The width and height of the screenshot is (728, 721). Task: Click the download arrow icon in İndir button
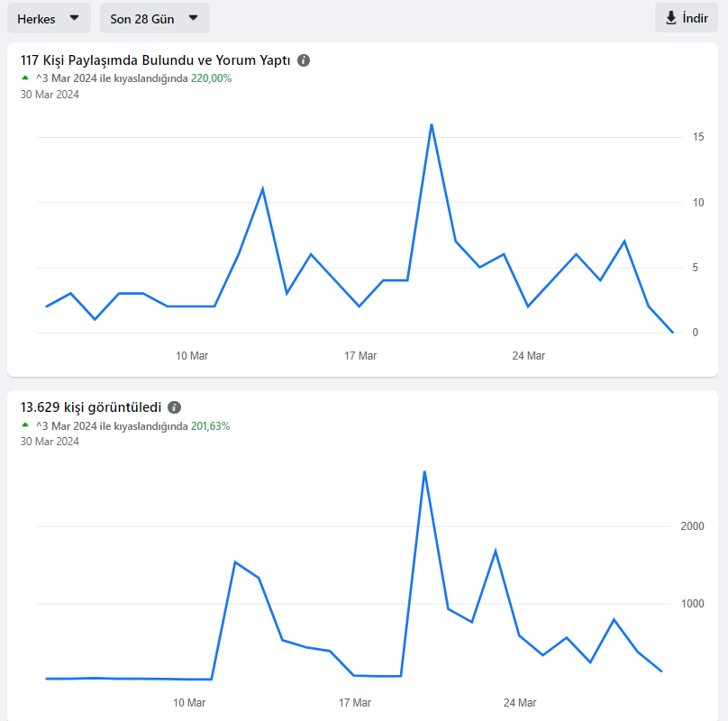671,18
